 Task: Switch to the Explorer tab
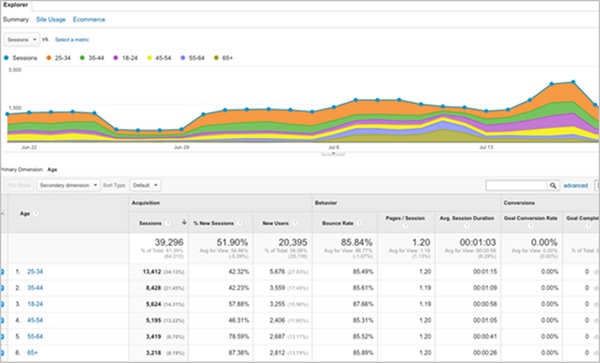pyautogui.click(x=16, y=5)
